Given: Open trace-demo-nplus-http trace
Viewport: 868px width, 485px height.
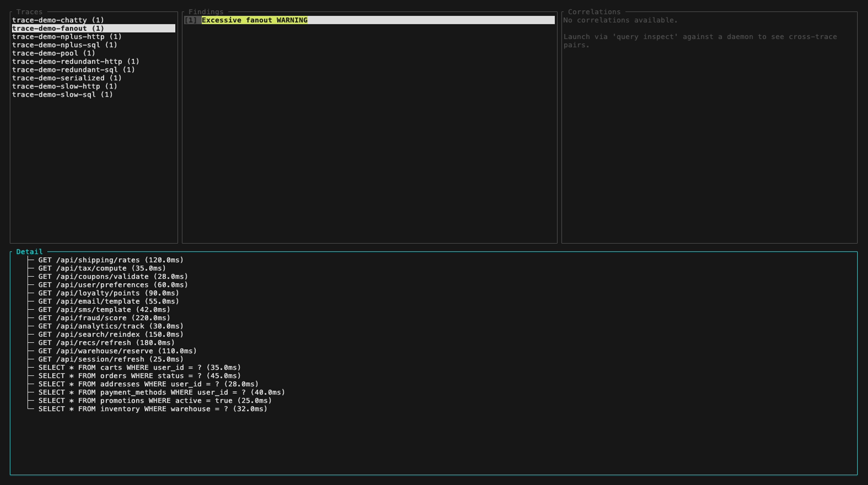Looking at the screenshot, I should 67,37.
